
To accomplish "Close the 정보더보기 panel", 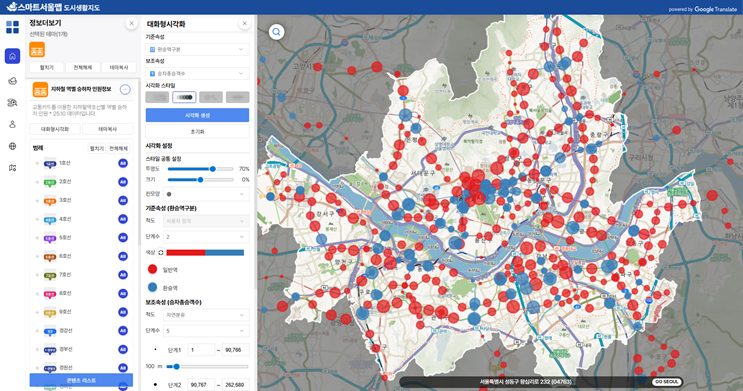I will click(x=132, y=23).
